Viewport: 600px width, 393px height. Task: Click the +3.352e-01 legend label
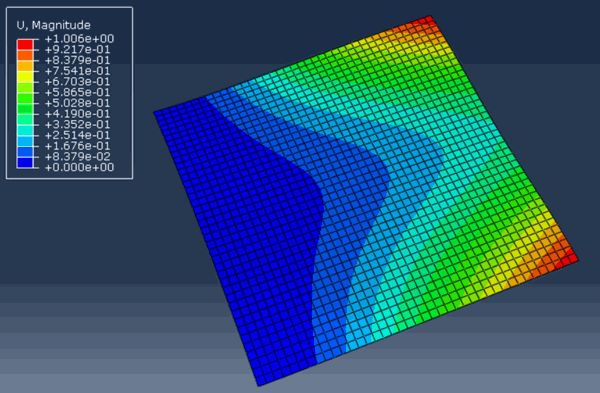(77, 124)
